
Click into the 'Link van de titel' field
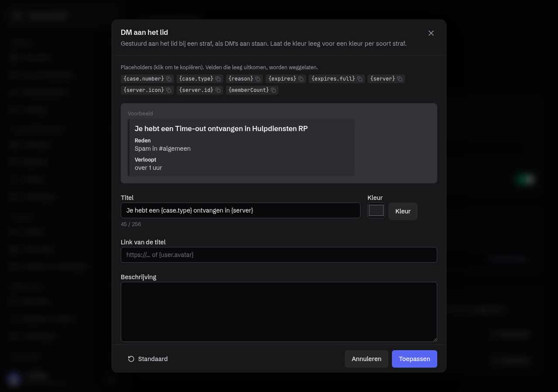[279, 255]
